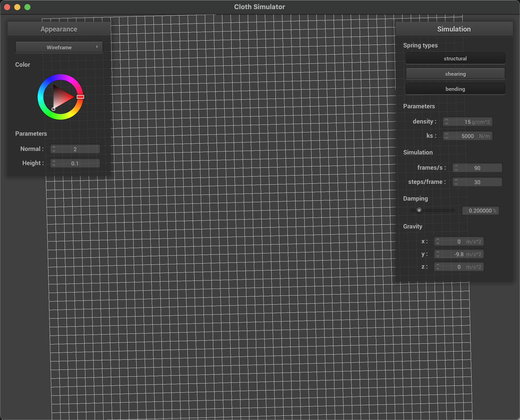Toggle the shearing spring type
The image size is (520, 420).
tap(455, 74)
